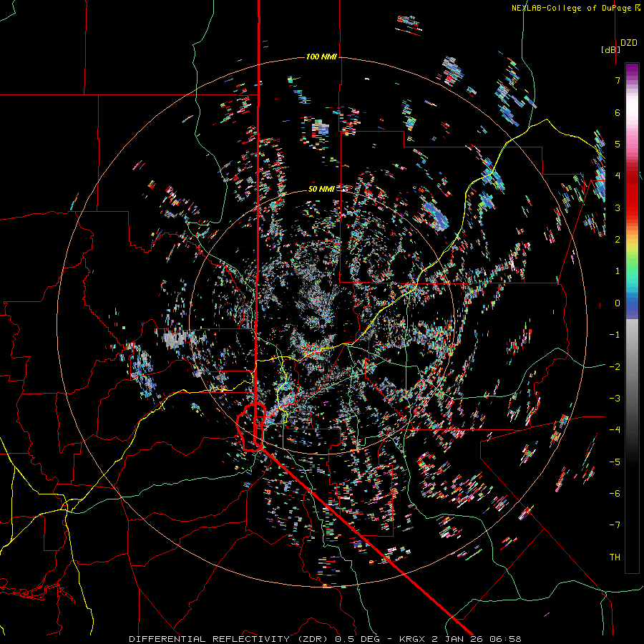Click the 2 value on color scale

(x=618, y=240)
